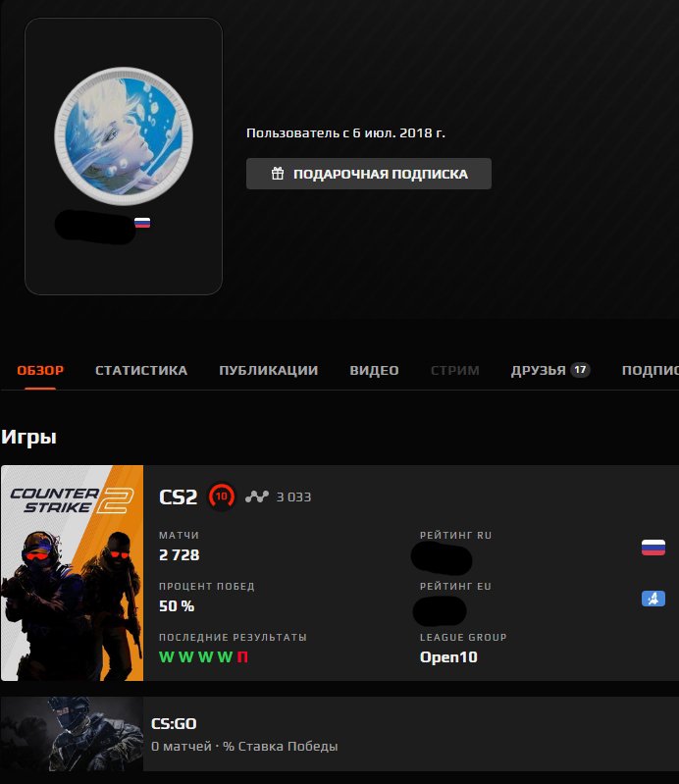Click the recent results W W W W П streak
Image resolution: width=679 pixels, height=784 pixels.
coord(203,656)
